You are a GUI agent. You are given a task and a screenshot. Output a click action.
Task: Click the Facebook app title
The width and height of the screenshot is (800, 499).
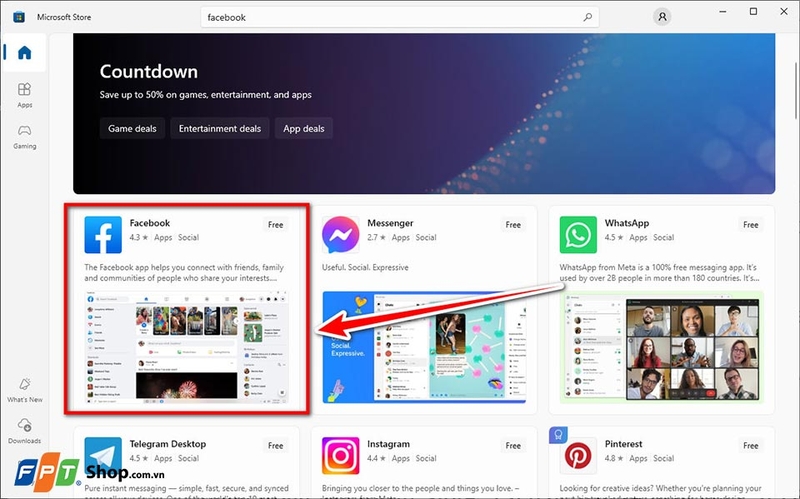click(149, 223)
